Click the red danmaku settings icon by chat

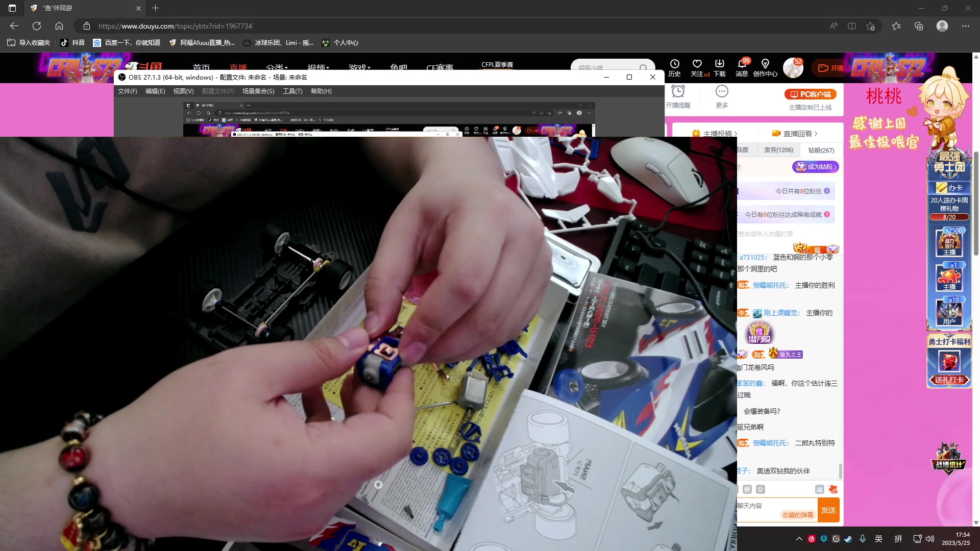833,490
